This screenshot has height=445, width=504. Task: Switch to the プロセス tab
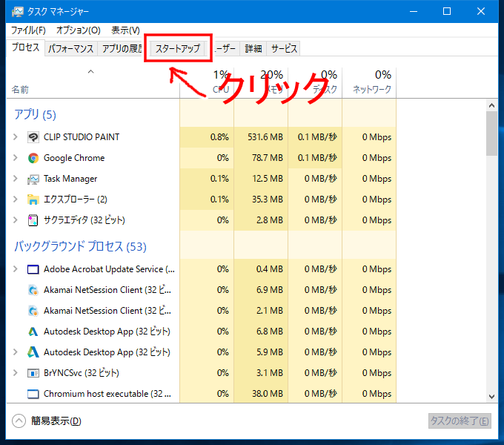coord(25,47)
